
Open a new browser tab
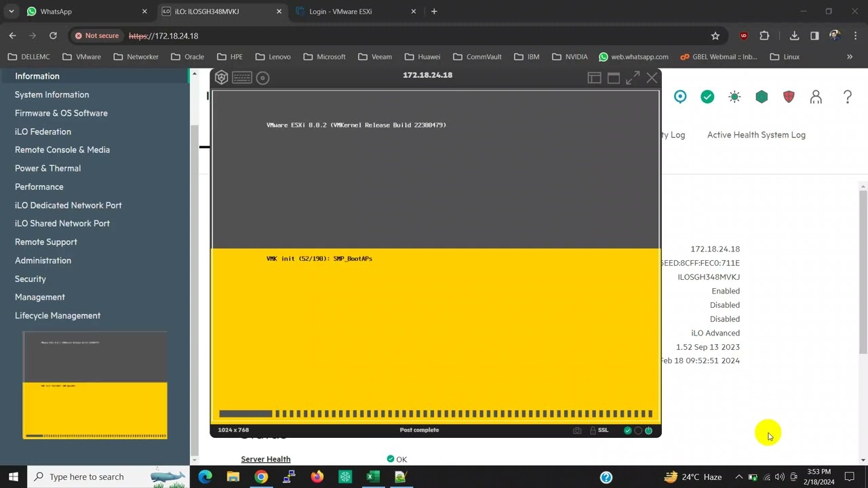click(434, 12)
